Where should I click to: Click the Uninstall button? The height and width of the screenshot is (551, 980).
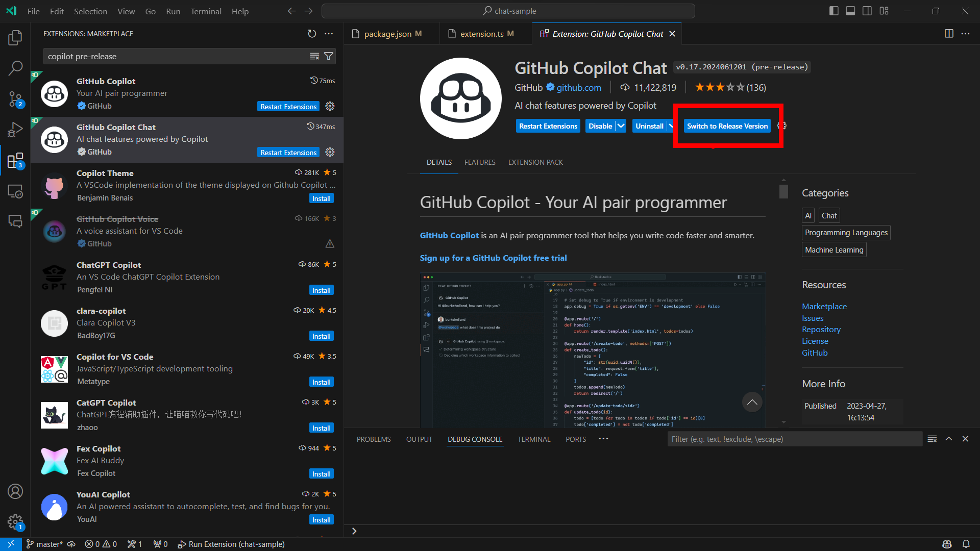coord(649,126)
